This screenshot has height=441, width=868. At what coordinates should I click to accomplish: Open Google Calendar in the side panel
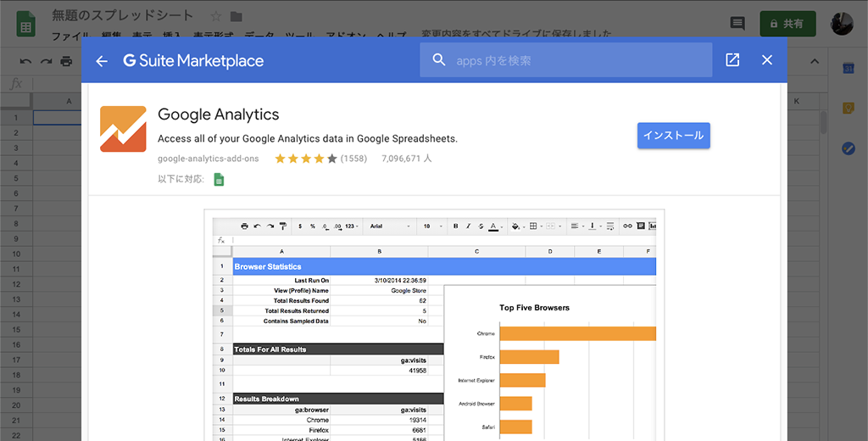[x=848, y=68]
